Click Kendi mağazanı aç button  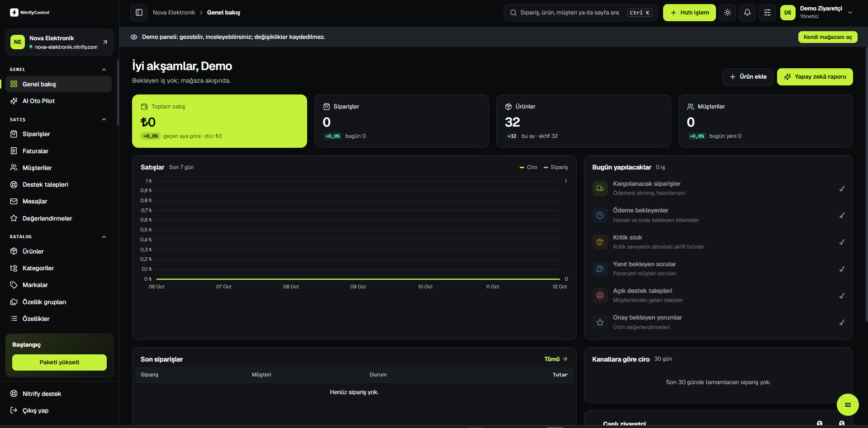coord(828,37)
